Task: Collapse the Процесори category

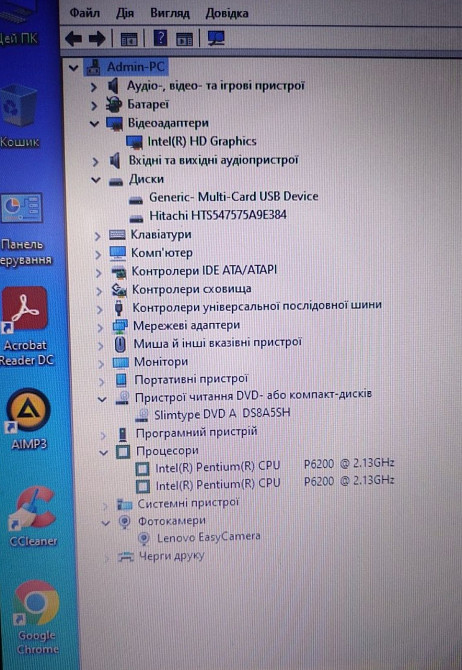Action: coord(103,453)
